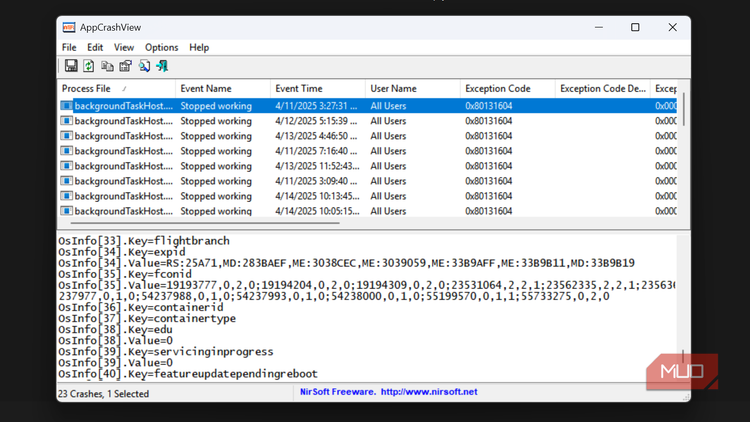
Task: Click the OsInfo[36].Key=containerid line
Action: (141, 307)
